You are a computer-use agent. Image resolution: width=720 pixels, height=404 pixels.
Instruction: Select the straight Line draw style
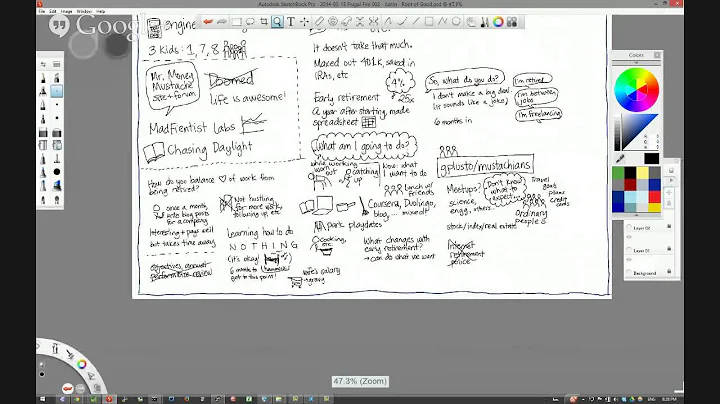416,22
